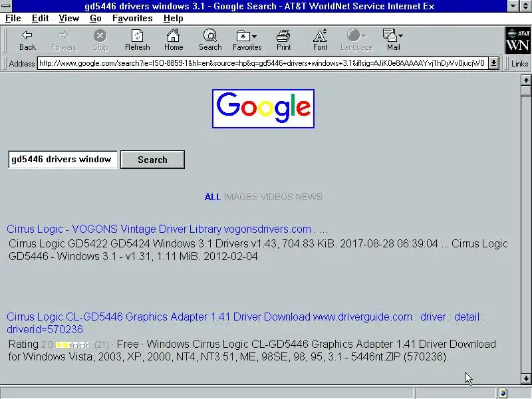
Task: Click the status bar globe zone icon
Action: [503, 393]
